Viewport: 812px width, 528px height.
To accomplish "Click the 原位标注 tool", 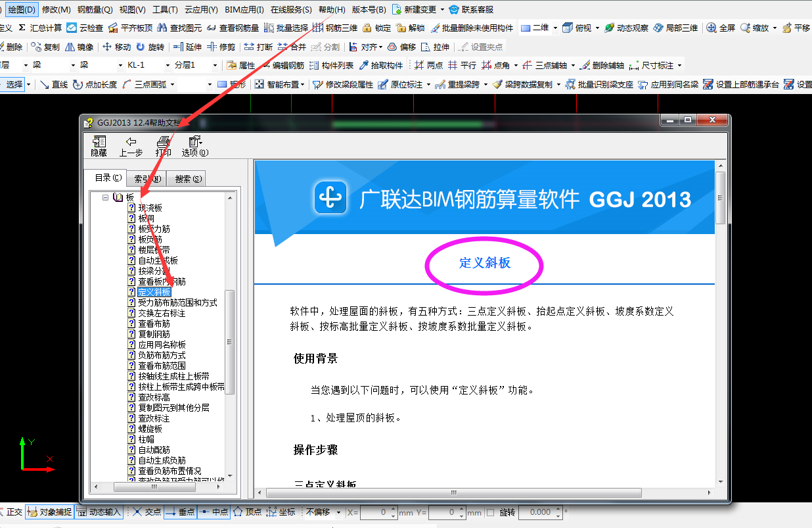I will [x=401, y=84].
